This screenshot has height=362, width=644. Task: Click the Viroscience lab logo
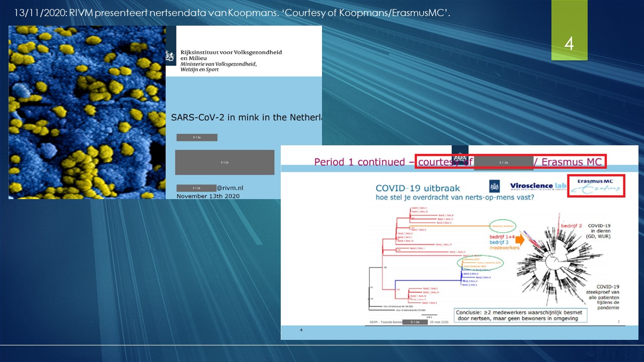538,187
